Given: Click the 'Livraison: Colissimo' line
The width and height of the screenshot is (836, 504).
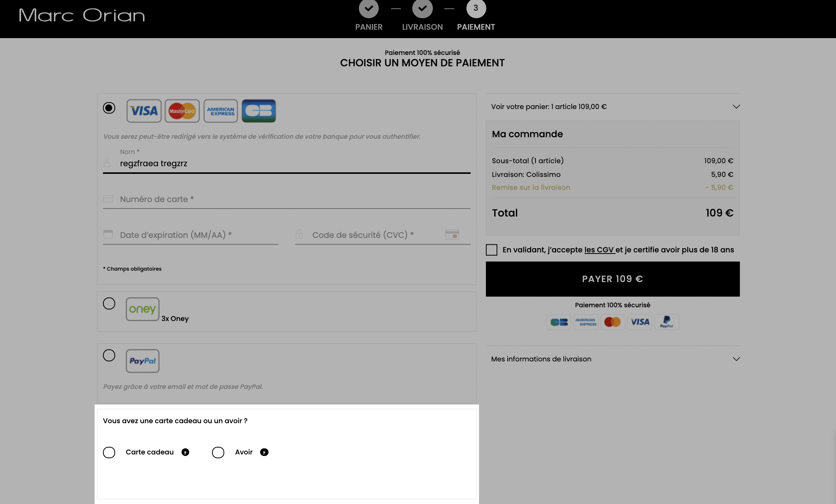Looking at the screenshot, I should pyautogui.click(x=613, y=175).
